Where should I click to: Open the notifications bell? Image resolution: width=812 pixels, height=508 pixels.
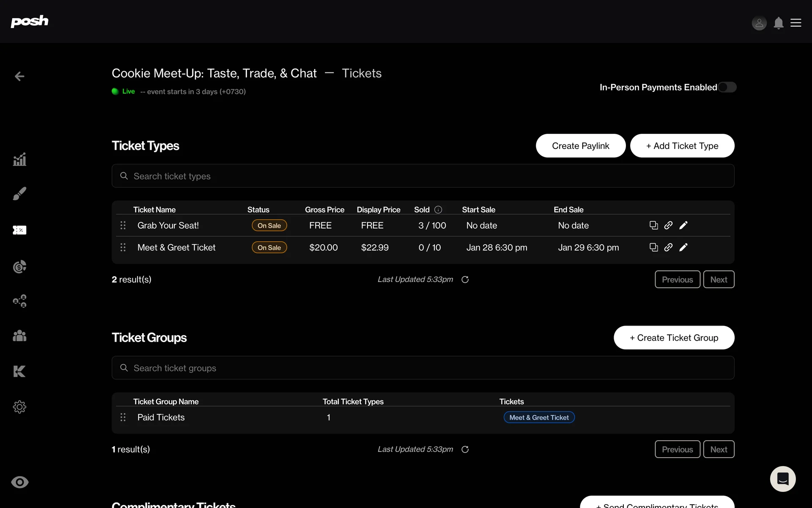click(778, 23)
